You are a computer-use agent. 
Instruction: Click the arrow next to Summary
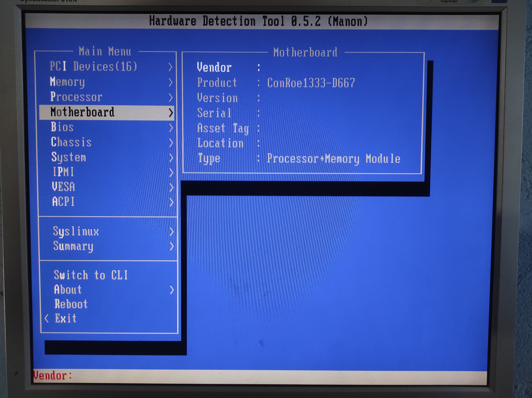(171, 246)
